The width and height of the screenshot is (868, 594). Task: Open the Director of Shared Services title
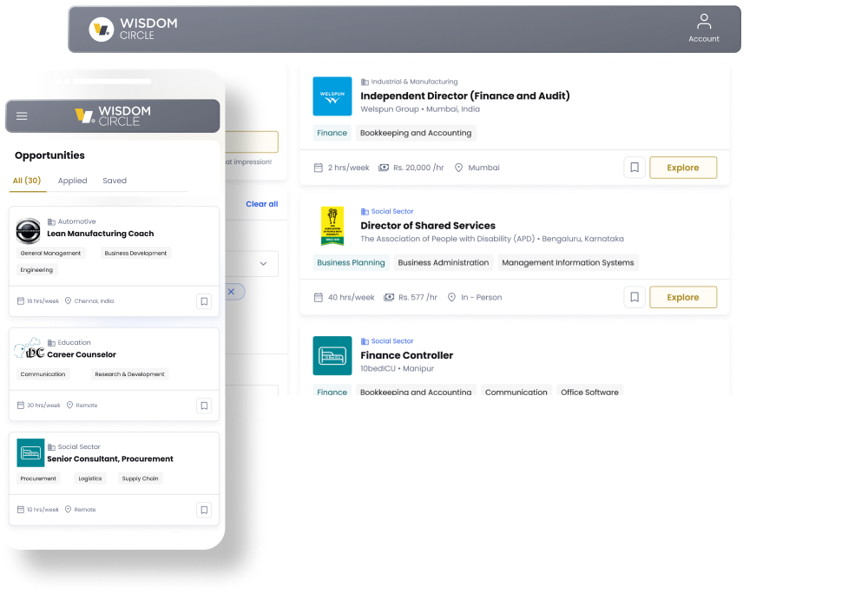point(428,225)
